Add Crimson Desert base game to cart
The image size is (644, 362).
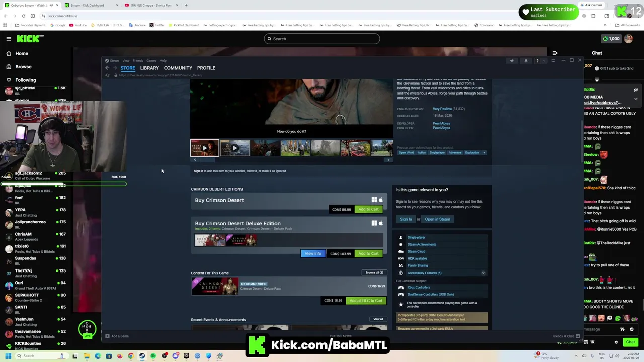[x=368, y=209]
